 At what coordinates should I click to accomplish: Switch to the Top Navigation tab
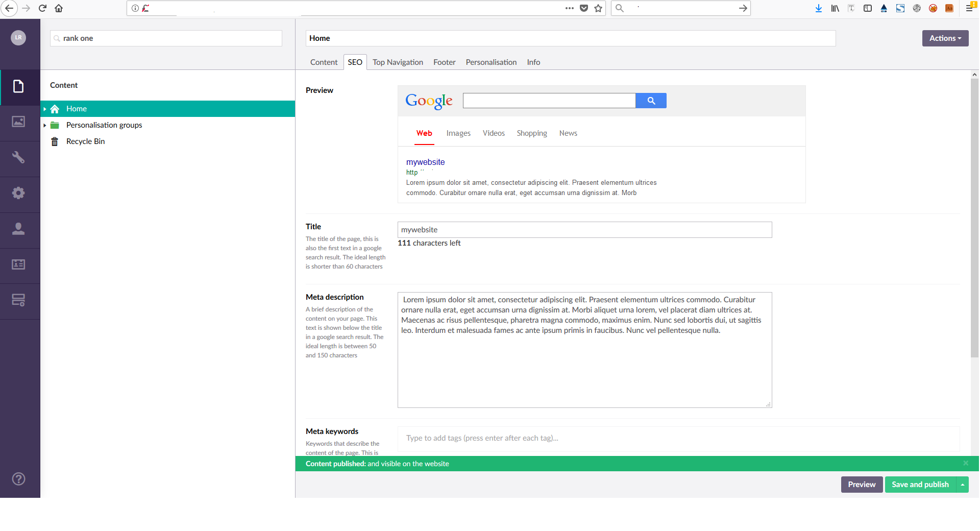tap(398, 62)
